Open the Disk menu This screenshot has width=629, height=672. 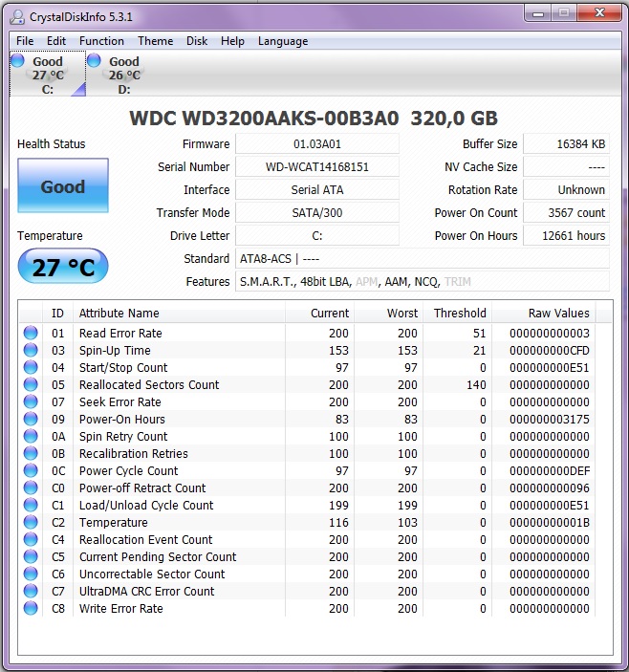(197, 41)
